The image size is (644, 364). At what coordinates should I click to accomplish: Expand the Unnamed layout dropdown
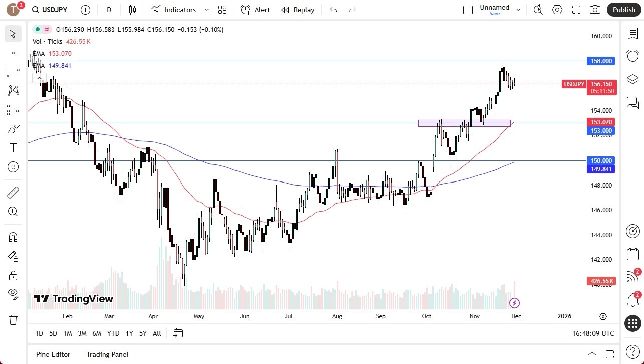(519, 9)
